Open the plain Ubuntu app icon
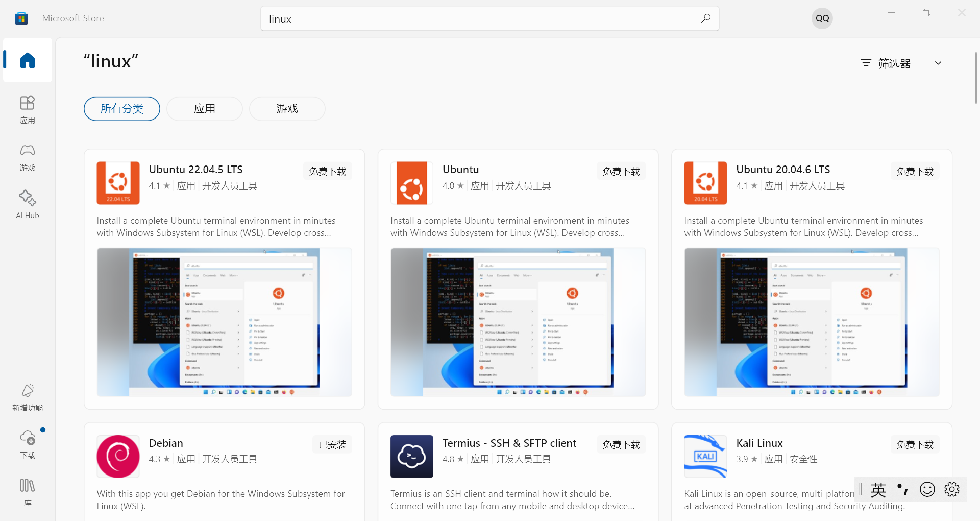This screenshot has height=521, width=980. click(x=412, y=183)
